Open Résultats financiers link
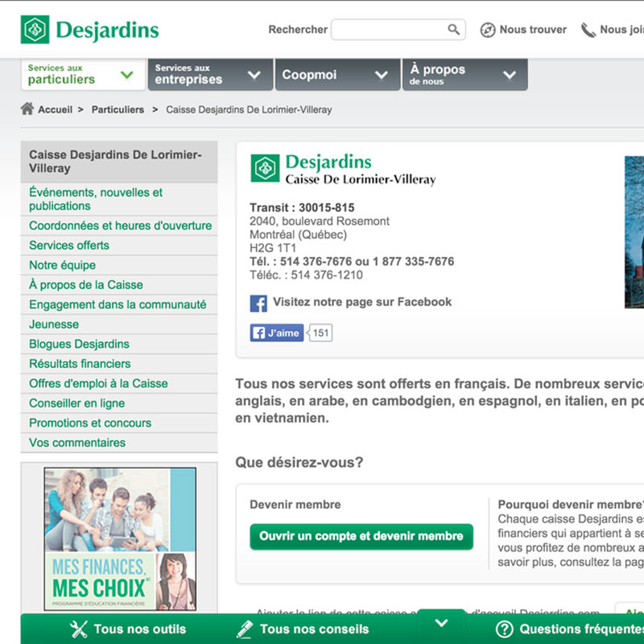Image resolution: width=644 pixels, height=644 pixels. pyautogui.click(x=119, y=364)
